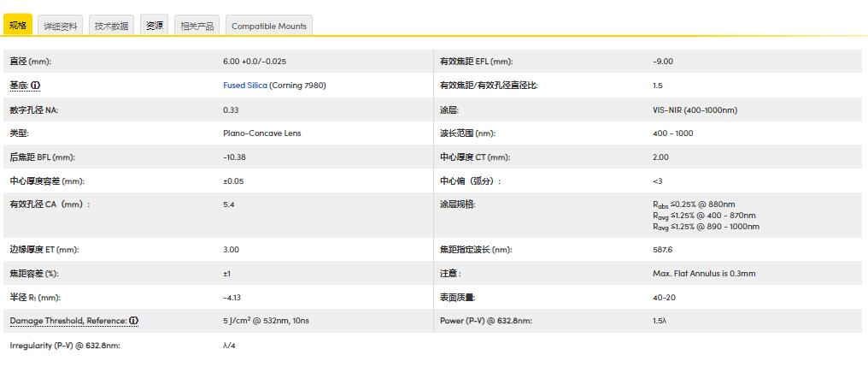Image resolution: width=868 pixels, height=367 pixels.
Task: Click the EFL value -9.00
Action: 662,62
